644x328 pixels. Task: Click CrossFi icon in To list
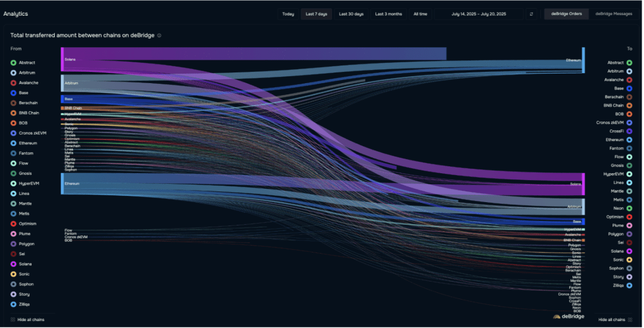(629, 132)
